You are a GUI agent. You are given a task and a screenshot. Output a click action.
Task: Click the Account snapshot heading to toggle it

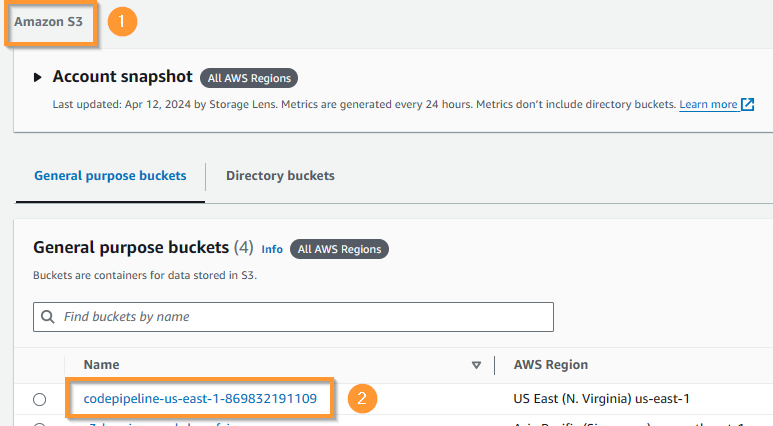pos(123,77)
